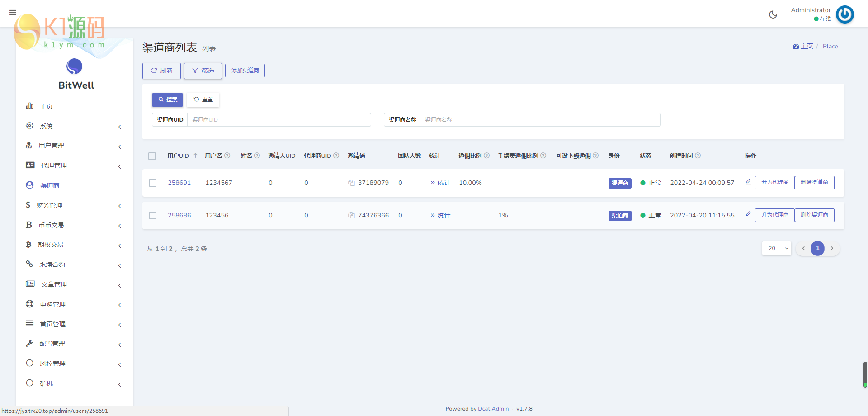The width and height of the screenshot is (868, 416).
Task: Go to 主页 in the sidebar
Action: pyautogui.click(x=46, y=106)
